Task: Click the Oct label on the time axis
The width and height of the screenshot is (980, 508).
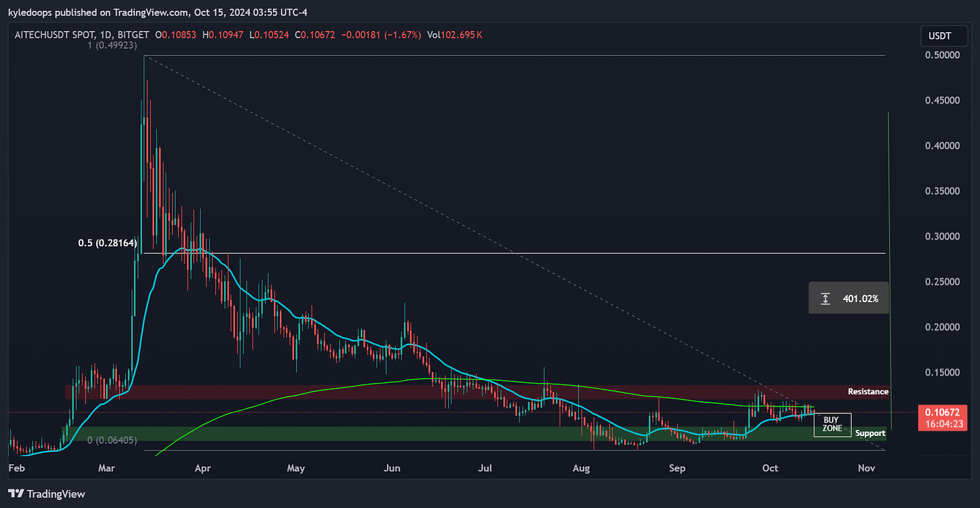Action: 771,467
